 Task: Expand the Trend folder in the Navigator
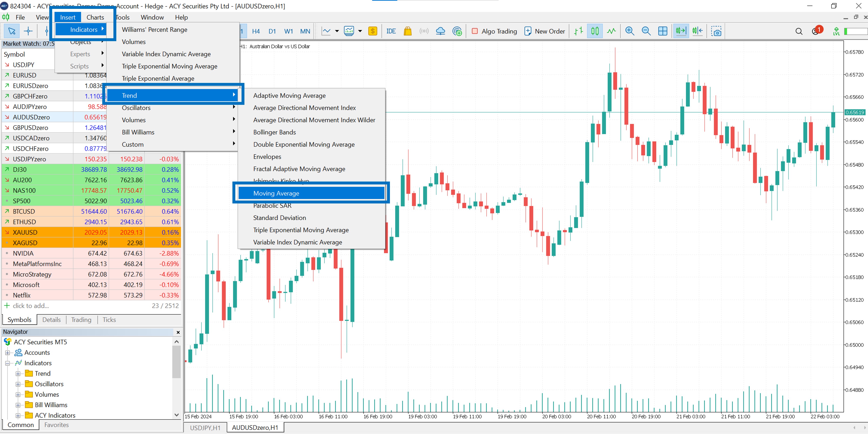click(18, 373)
